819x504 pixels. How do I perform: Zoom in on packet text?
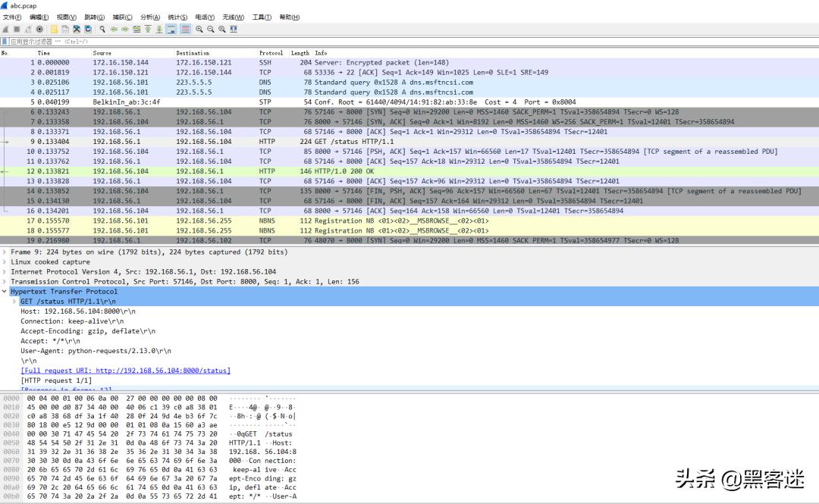199,29
